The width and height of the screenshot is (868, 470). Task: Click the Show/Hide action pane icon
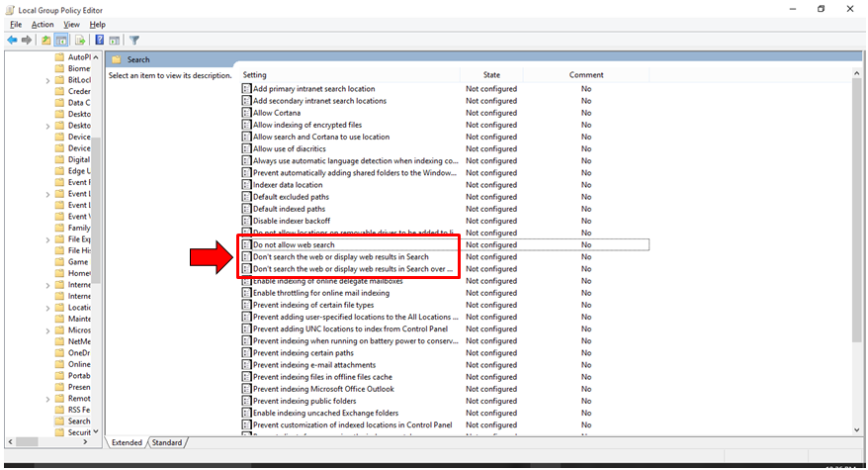pos(114,40)
